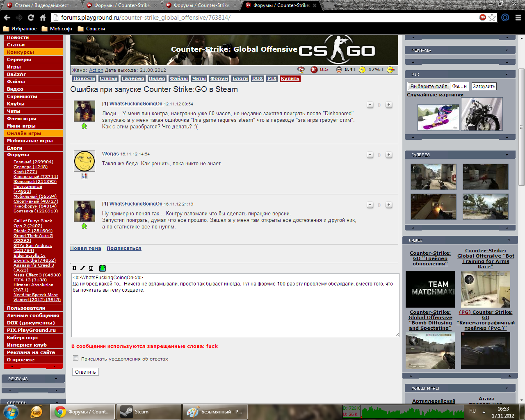Collapse the ГАЛЕРЕЯ panel
Screen dimensions: 525x420
click(x=507, y=155)
